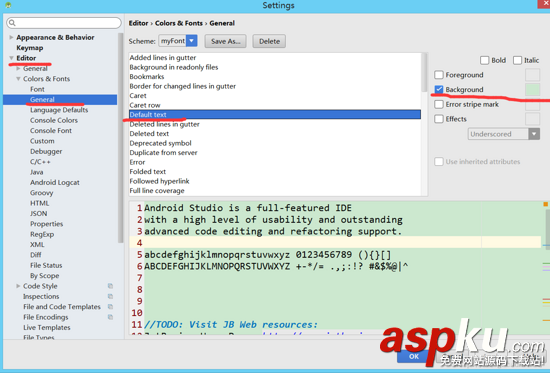Click Colors & Fonts breadcrumb
The height and width of the screenshot is (373, 550).
(x=179, y=23)
